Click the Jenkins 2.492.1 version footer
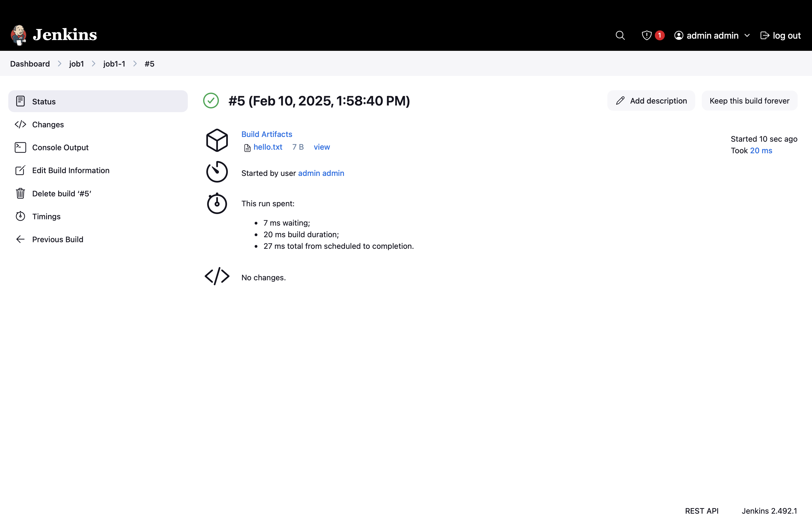 (x=769, y=511)
